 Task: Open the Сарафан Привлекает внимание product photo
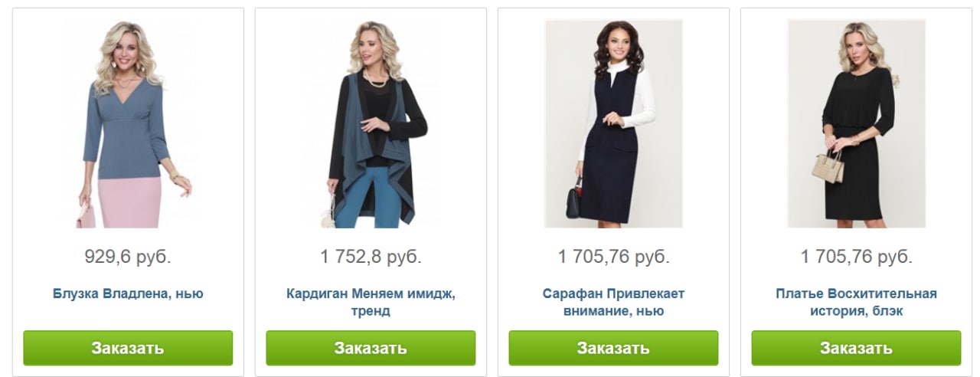(613, 123)
